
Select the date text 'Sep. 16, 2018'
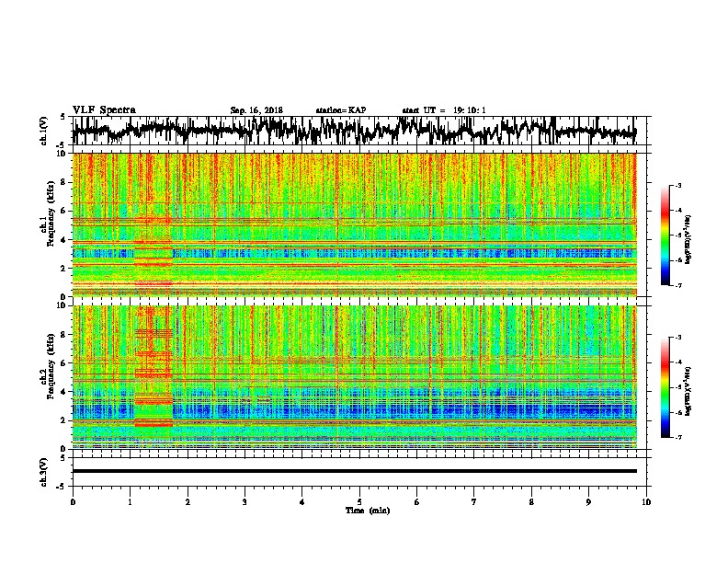(256, 110)
